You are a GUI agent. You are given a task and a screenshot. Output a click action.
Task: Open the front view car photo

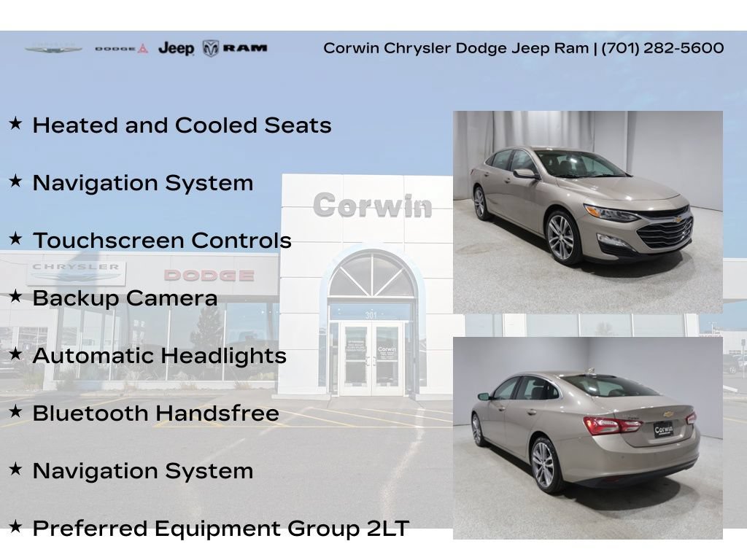587,212
